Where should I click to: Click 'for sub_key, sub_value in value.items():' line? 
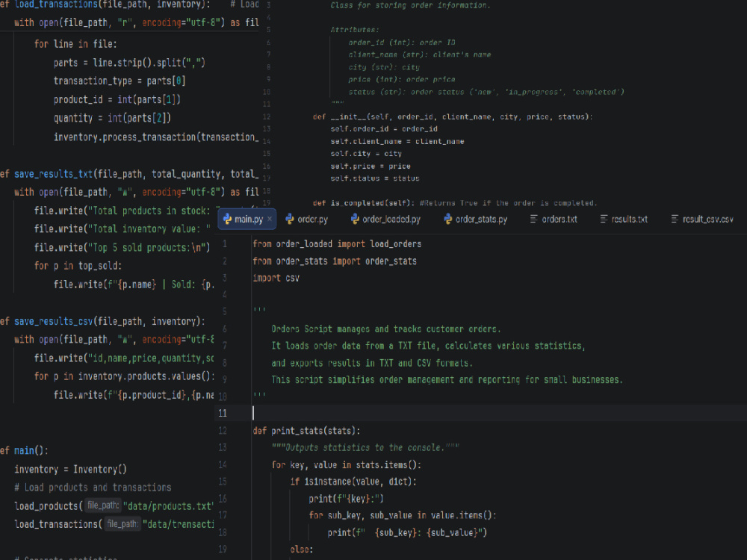coord(403,515)
